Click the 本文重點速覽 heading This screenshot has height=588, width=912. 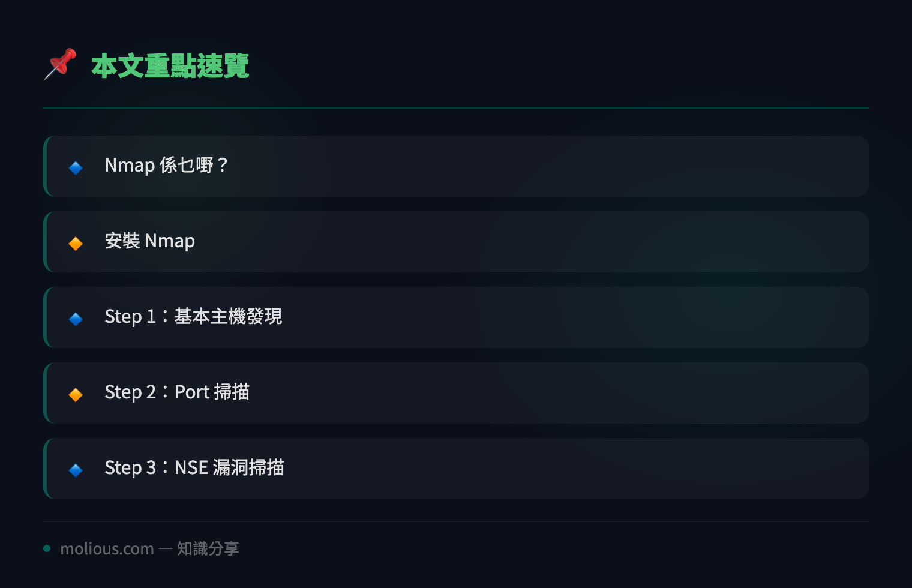pos(170,65)
